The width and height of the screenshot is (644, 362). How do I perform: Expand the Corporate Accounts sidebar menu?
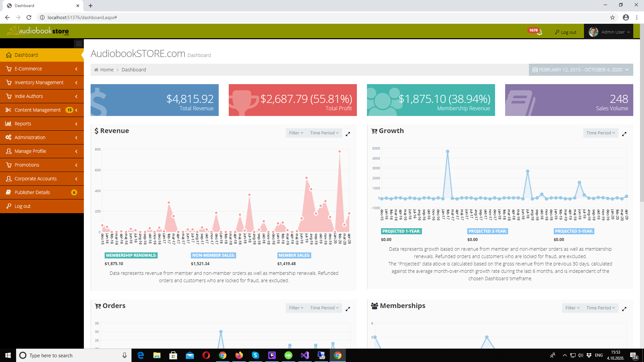tap(42, 179)
